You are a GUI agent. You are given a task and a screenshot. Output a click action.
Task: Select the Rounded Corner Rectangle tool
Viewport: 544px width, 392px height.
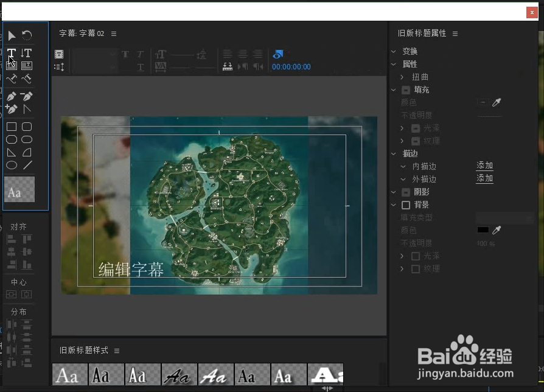pyautogui.click(x=27, y=127)
